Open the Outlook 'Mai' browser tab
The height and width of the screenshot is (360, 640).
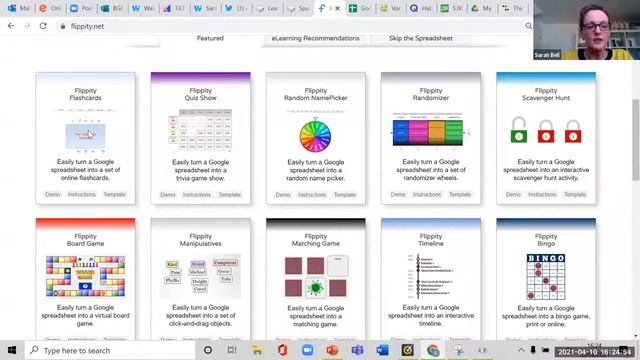pyautogui.click(x=19, y=8)
